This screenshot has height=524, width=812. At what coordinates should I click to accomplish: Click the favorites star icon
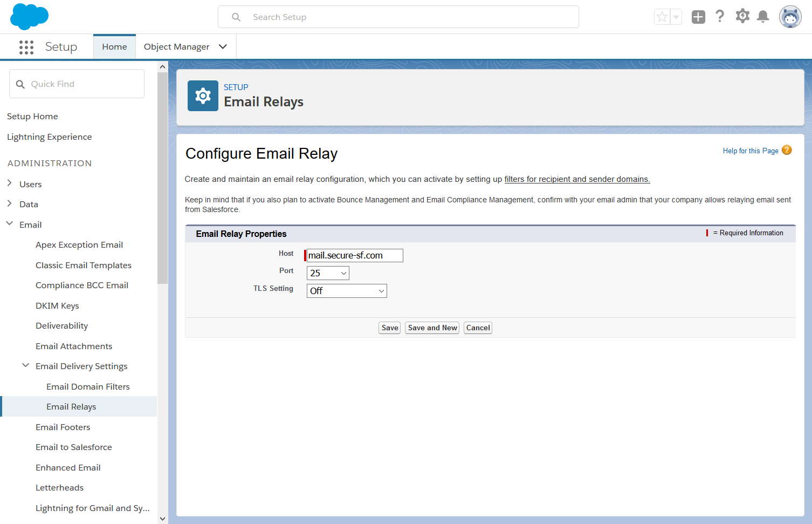coord(662,17)
